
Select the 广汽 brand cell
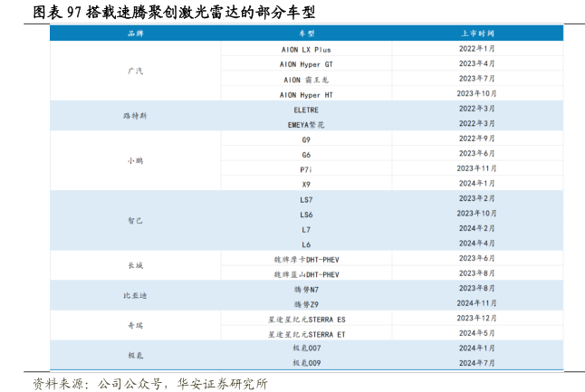coord(135,71)
